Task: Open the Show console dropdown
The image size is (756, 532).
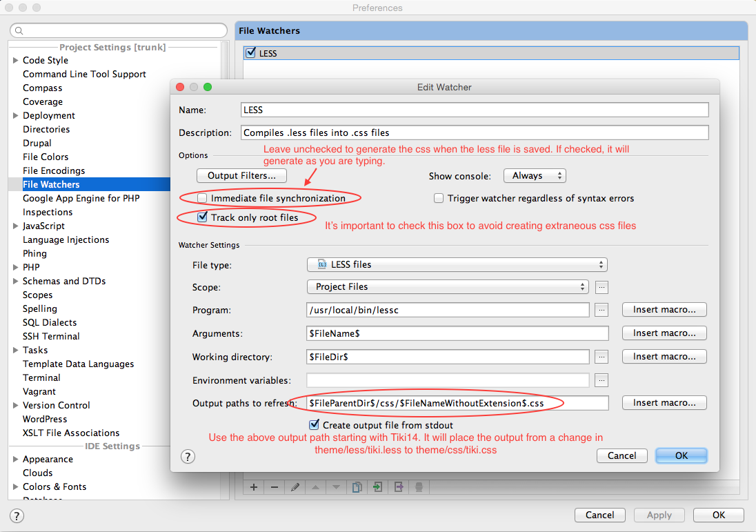Action: coord(535,176)
